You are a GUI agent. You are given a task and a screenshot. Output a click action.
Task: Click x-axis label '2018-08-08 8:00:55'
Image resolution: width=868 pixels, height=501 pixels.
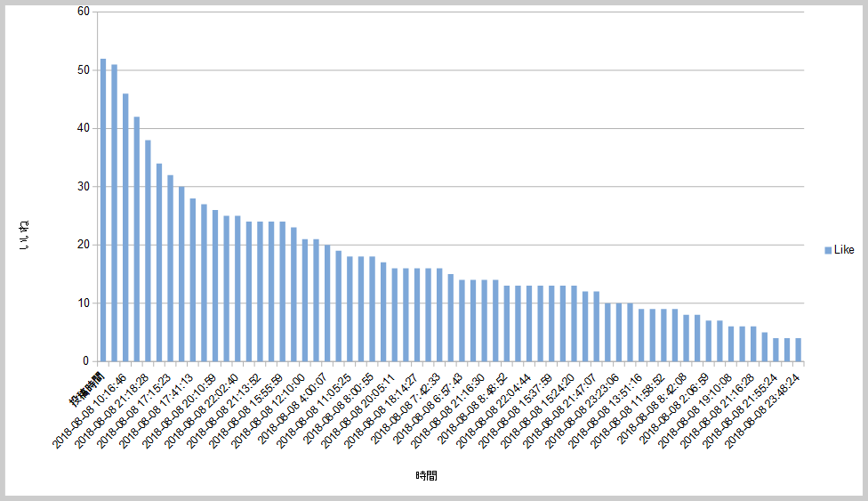point(338,408)
